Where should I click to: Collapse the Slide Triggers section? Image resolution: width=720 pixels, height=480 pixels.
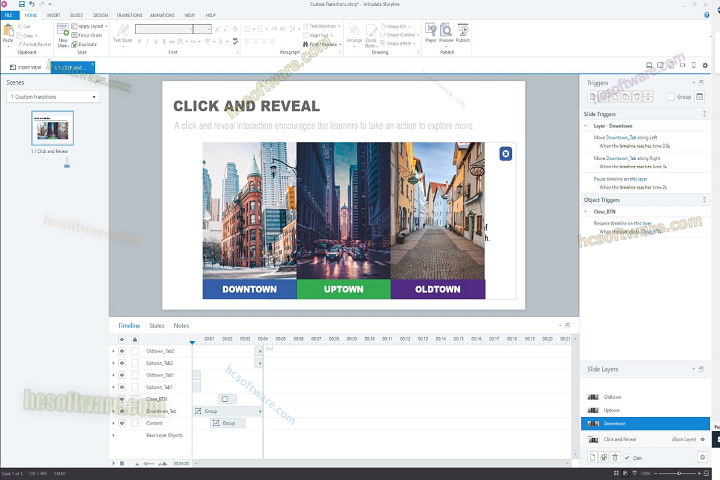point(704,114)
